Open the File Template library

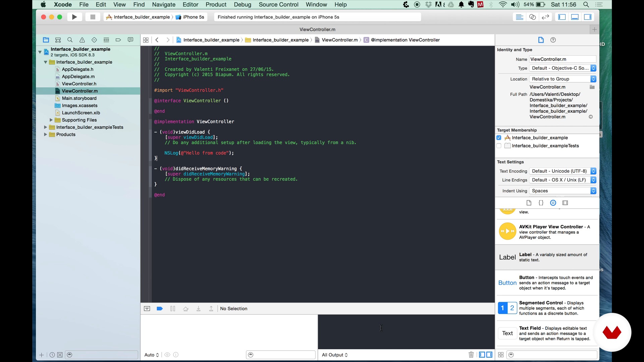[x=529, y=203]
